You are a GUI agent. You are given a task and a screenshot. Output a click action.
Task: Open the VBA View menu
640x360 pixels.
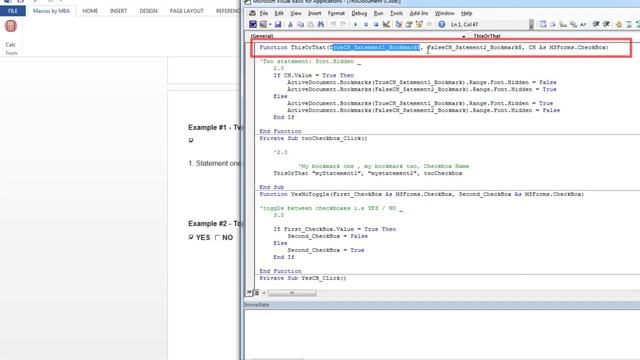pos(296,13)
